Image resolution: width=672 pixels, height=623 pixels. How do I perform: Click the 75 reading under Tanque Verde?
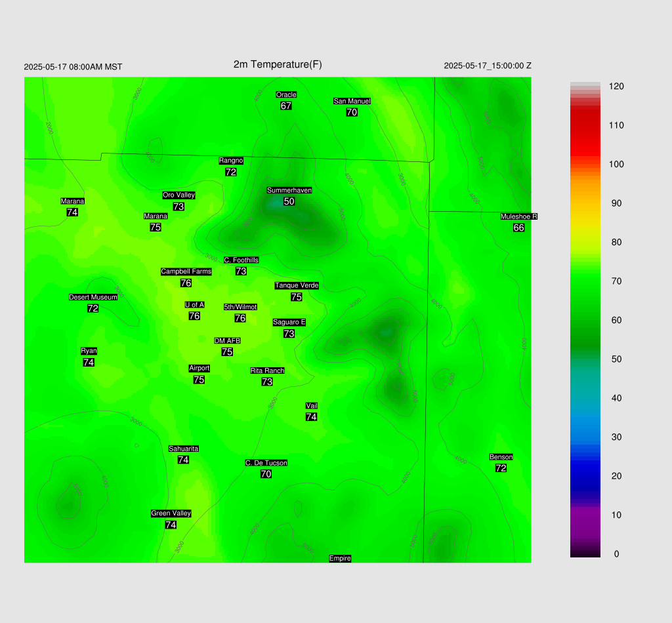(296, 296)
